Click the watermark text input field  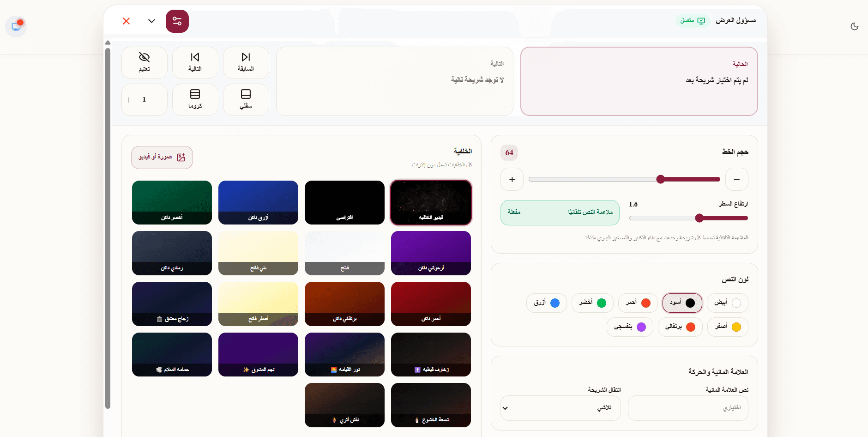click(x=688, y=408)
